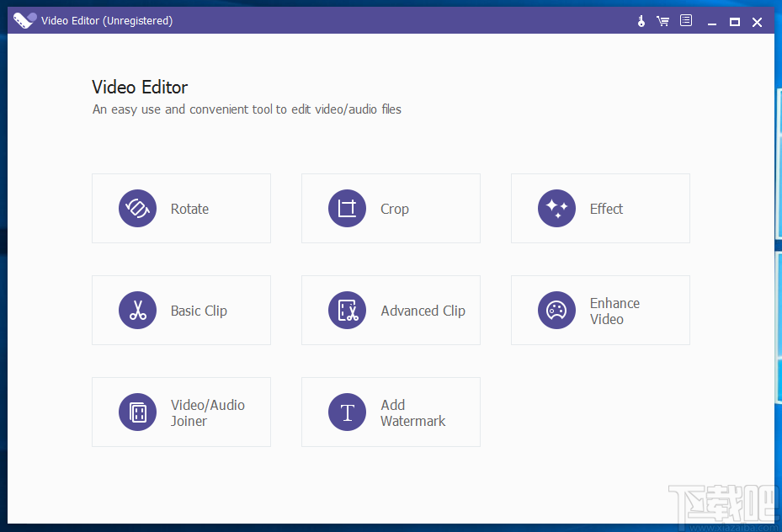Click the Video Editor app logo
The width and height of the screenshot is (782, 532).
(x=25, y=20)
